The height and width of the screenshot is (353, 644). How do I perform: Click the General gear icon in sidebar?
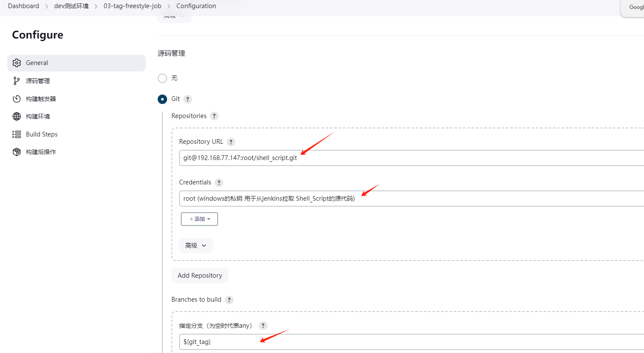tap(17, 63)
